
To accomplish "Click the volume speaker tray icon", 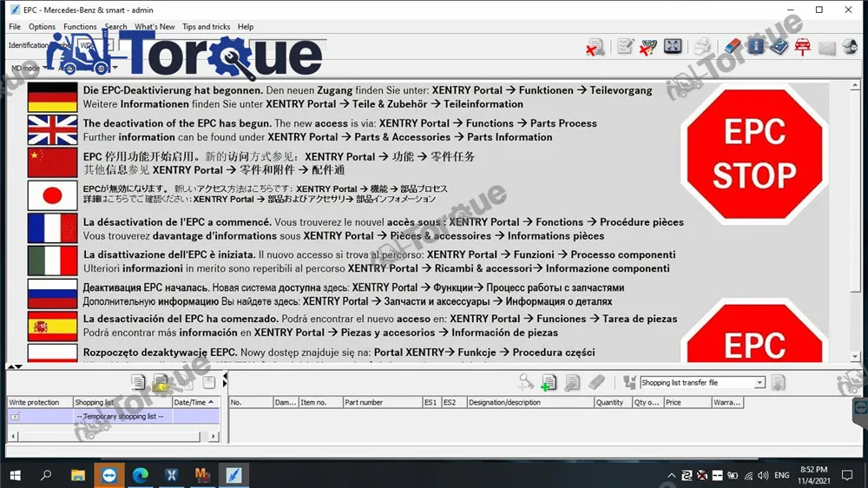I will pos(763,475).
